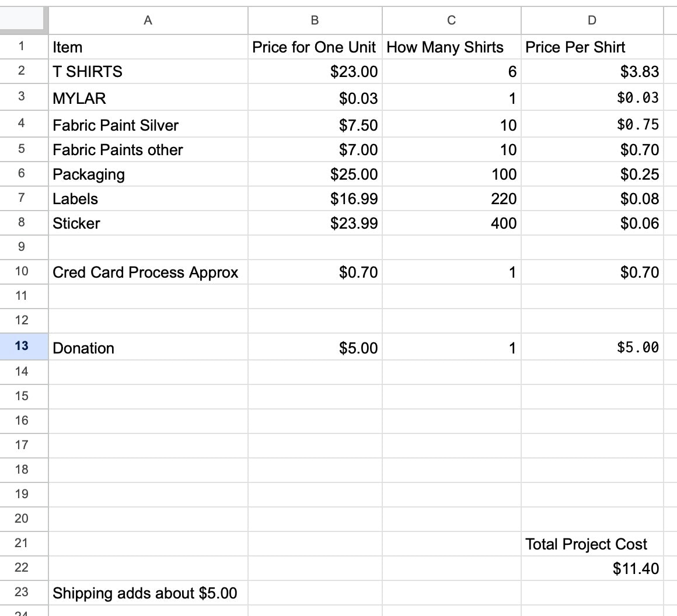The image size is (677, 616).
Task: Click the Total Project Cost label cell
Action: (592, 544)
